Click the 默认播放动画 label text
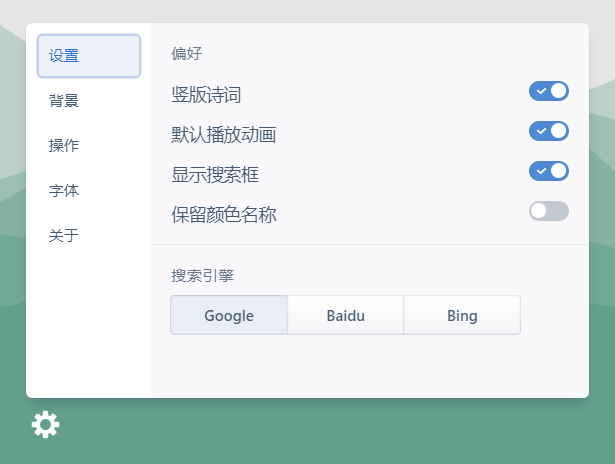 [x=224, y=135]
